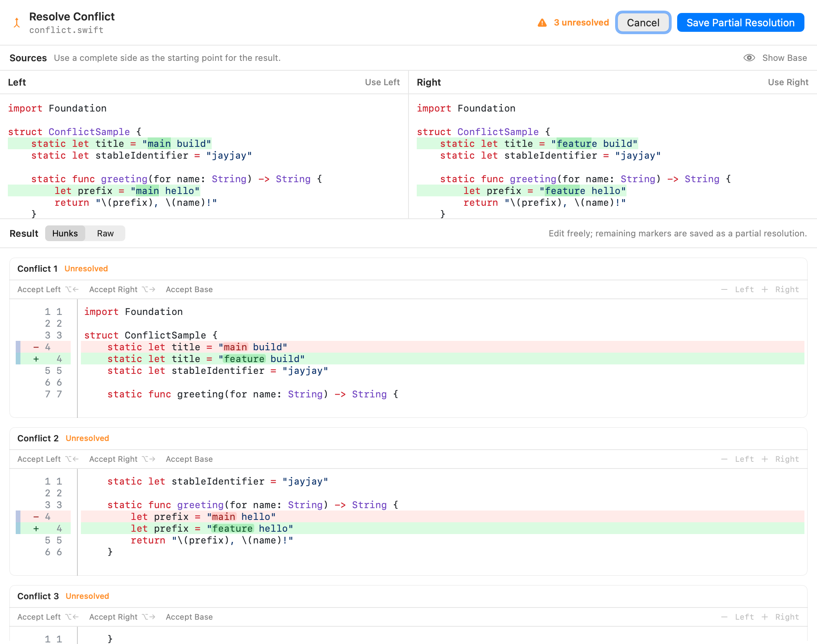
Task: Click the Left pane "main build" title line
Action: point(110,144)
